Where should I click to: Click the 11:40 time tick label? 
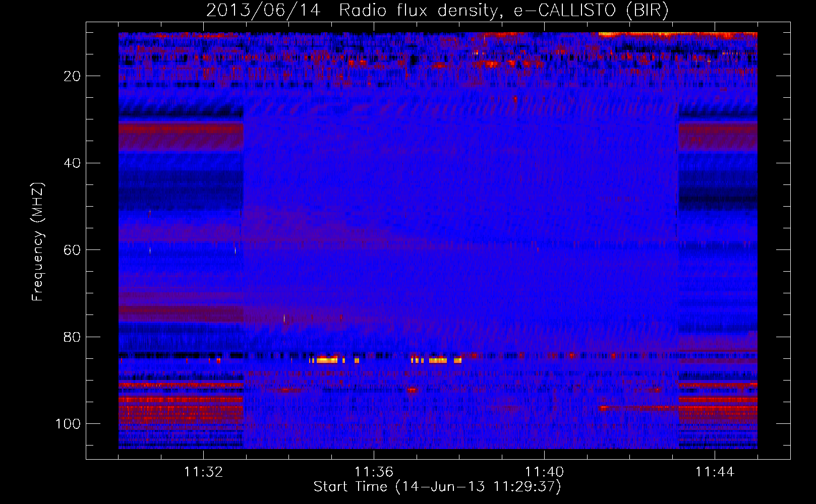coord(544,472)
